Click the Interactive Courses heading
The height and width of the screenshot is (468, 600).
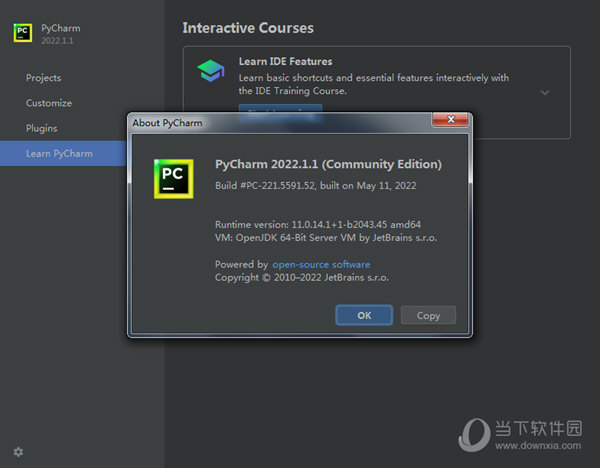248,28
